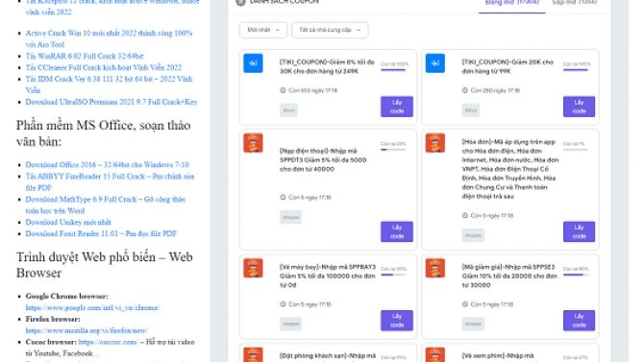Click the shopee tag on the Nạp điện thoại coupon

[291, 217]
